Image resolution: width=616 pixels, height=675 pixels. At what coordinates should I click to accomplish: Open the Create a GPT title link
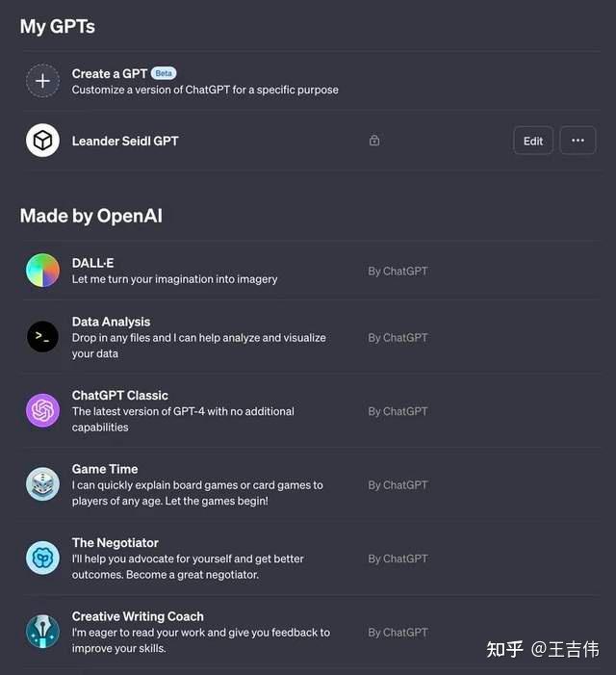click(x=109, y=73)
